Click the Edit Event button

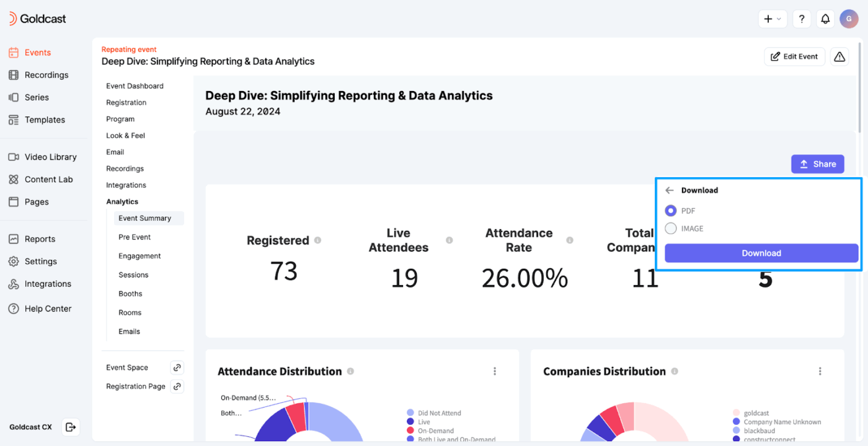coord(794,56)
